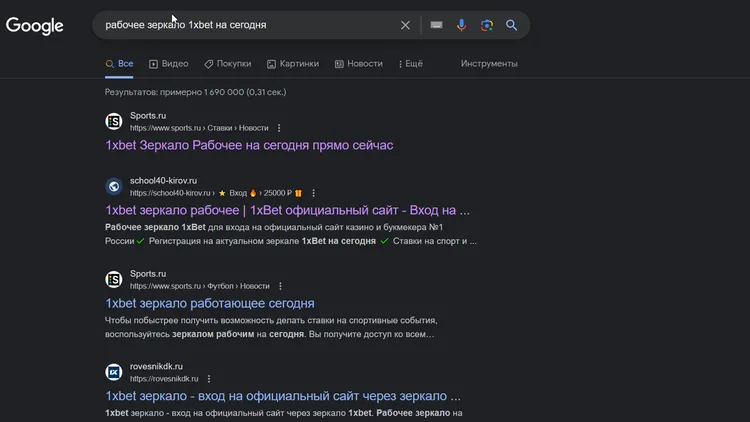
Task: Open Google Lens image search icon
Action: pyautogui.click(x=486, y=25)
